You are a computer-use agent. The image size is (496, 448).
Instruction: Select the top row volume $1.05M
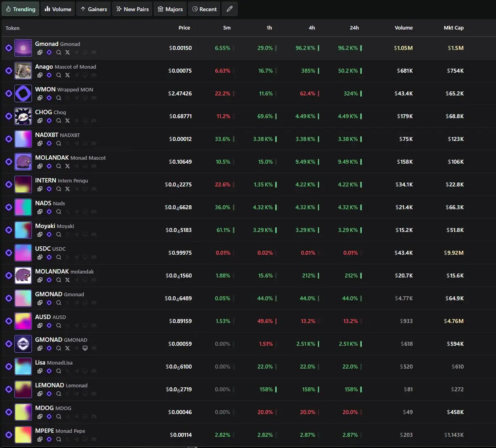(x=403, y=48)
